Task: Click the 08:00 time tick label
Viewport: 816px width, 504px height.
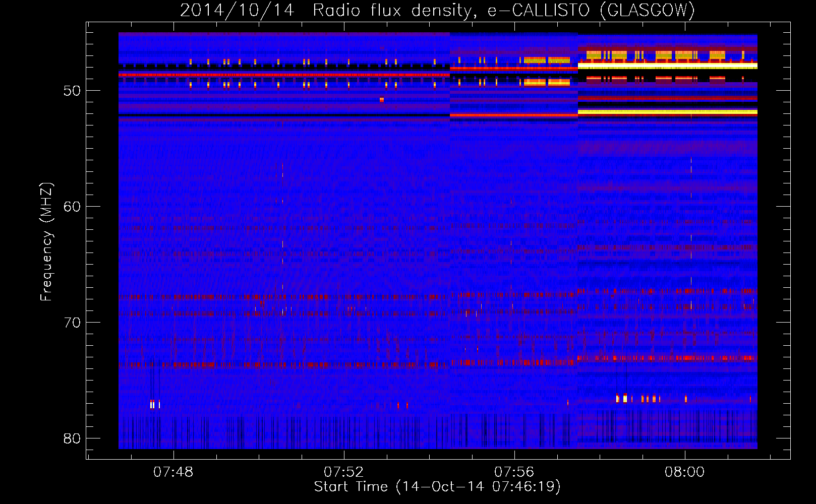Action: tap(684, 472)
